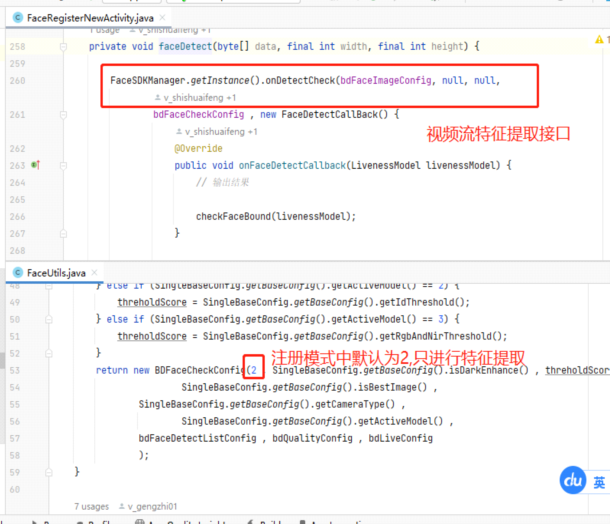Screen dimensions: 611x524
Task: Click the fold end marker at line 52
Action: pos(49,353)
